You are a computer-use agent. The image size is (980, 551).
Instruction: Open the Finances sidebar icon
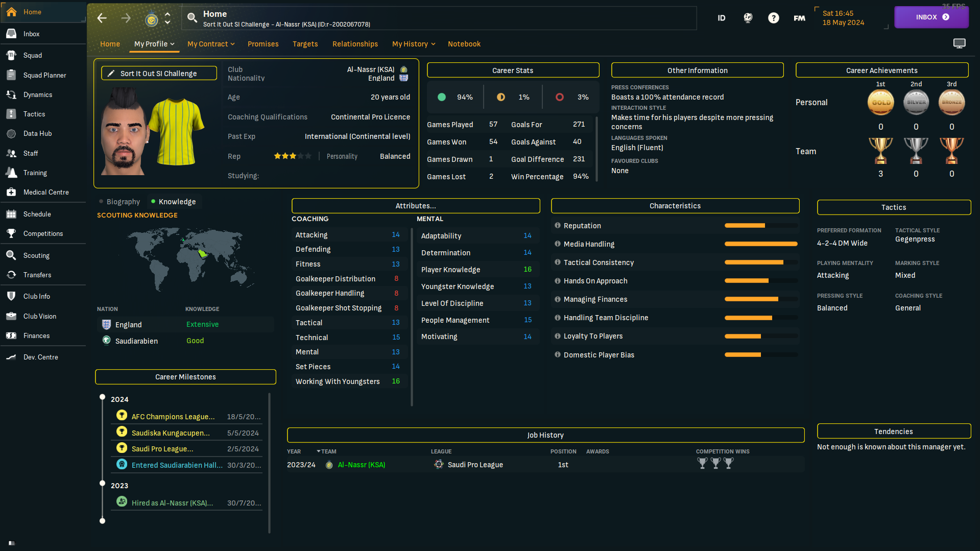(x=11, y=336)
